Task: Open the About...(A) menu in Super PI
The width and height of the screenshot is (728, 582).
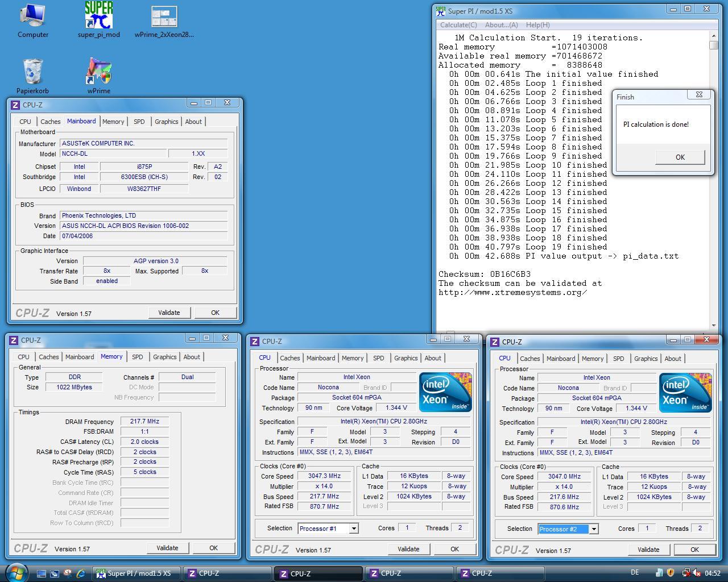Action: click(501, 25)
